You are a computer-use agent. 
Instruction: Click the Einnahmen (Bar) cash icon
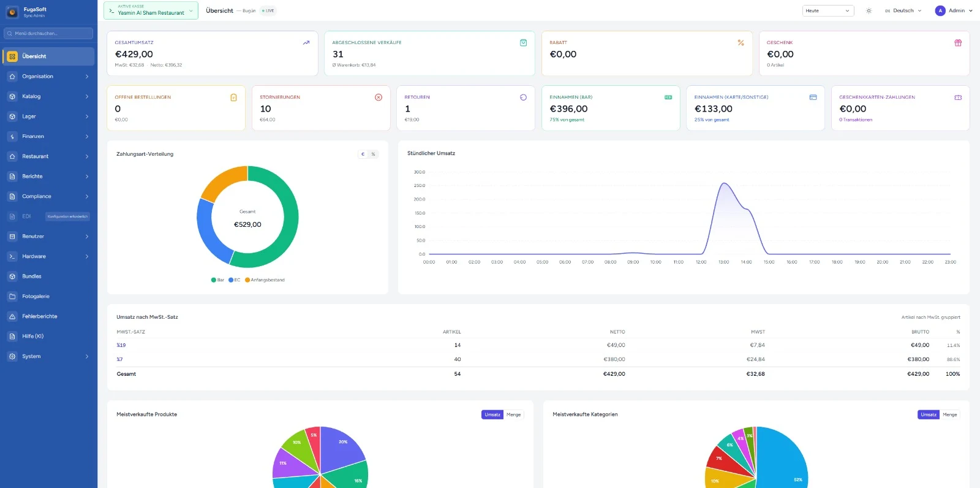coord(668,97)
